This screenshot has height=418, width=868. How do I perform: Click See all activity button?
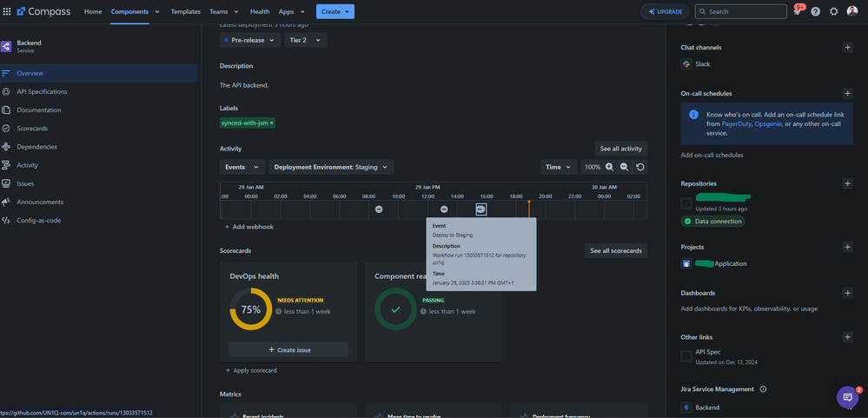(x=620, y=149)
